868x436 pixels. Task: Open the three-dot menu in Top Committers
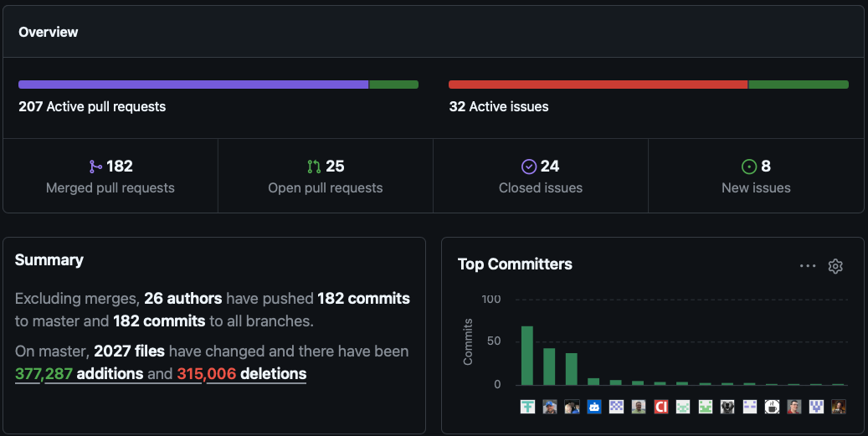point(807,266)
